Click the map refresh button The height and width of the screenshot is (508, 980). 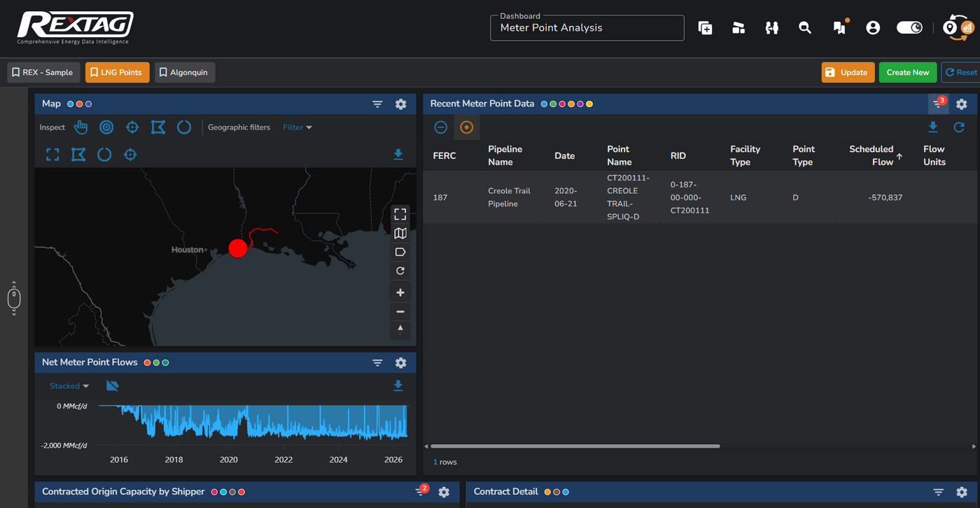[x=400, y=271]
